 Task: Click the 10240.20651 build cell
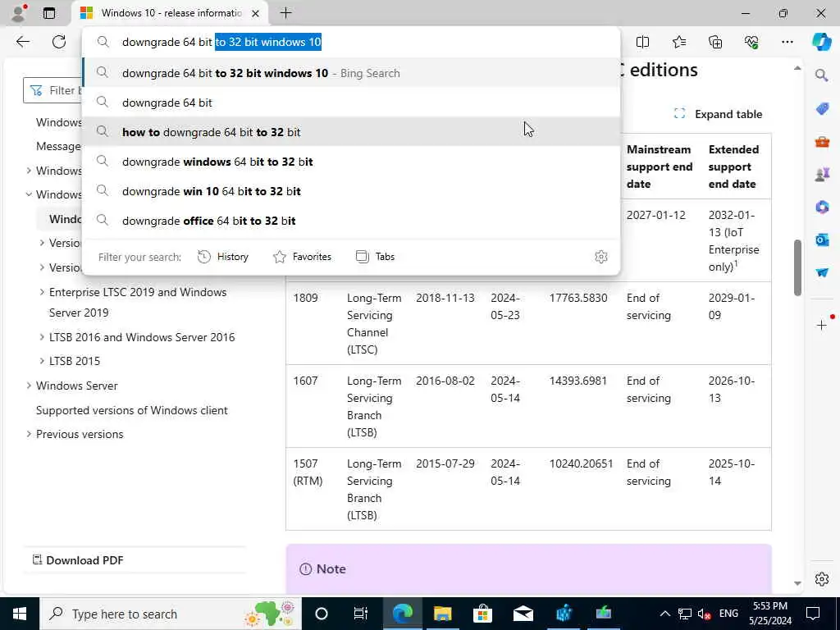(x=581, y=464)
